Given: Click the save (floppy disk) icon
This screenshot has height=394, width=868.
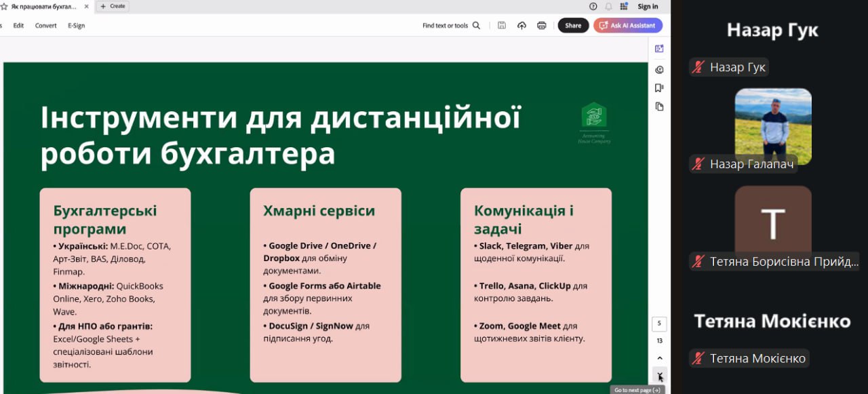Looking at the screenshot, I should [502, 26].
